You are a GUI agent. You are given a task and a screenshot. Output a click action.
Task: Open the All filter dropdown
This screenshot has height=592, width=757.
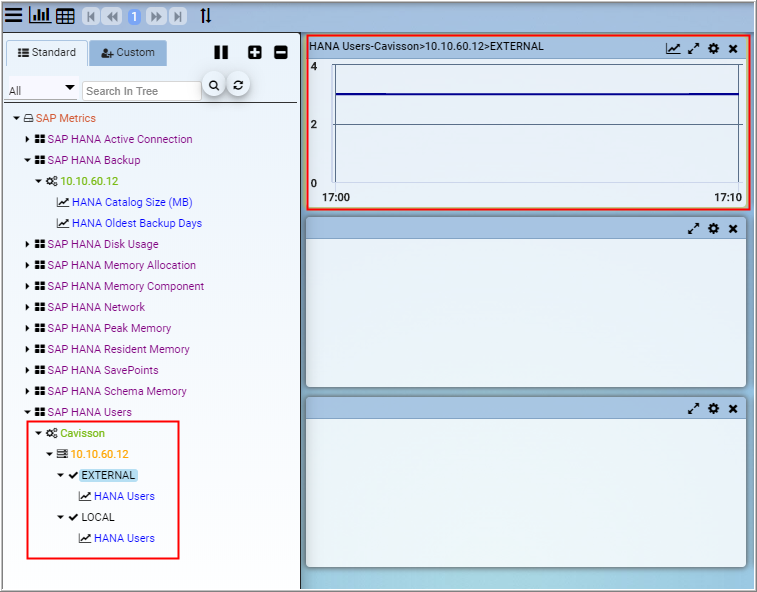[x=42, y=90]
